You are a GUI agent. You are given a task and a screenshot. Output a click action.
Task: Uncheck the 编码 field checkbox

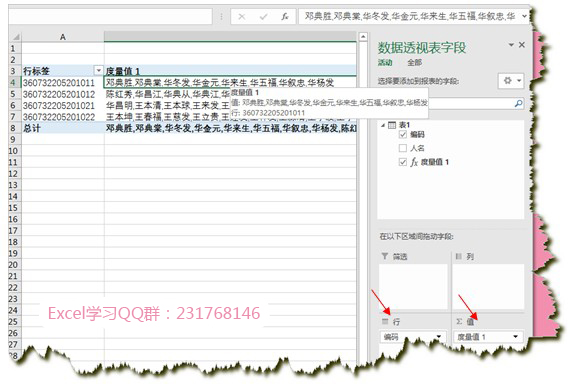coord(402,134)
